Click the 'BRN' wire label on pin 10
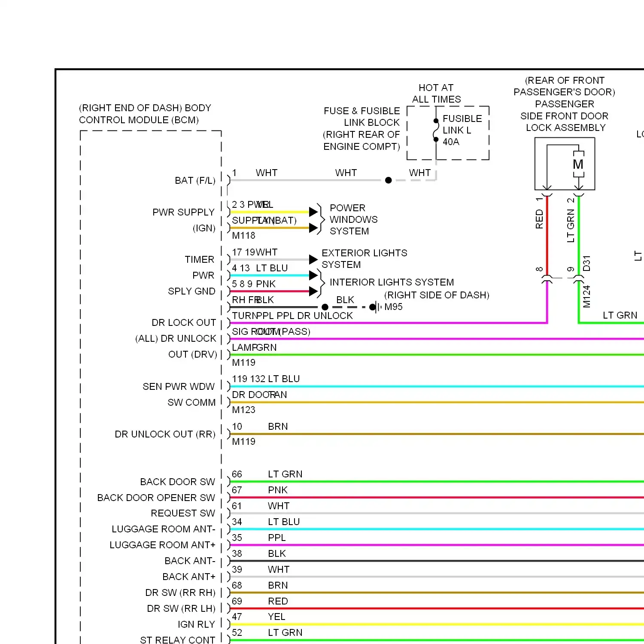Image resolution: width=644 pixels, height=644 pixels. [278, 426]
